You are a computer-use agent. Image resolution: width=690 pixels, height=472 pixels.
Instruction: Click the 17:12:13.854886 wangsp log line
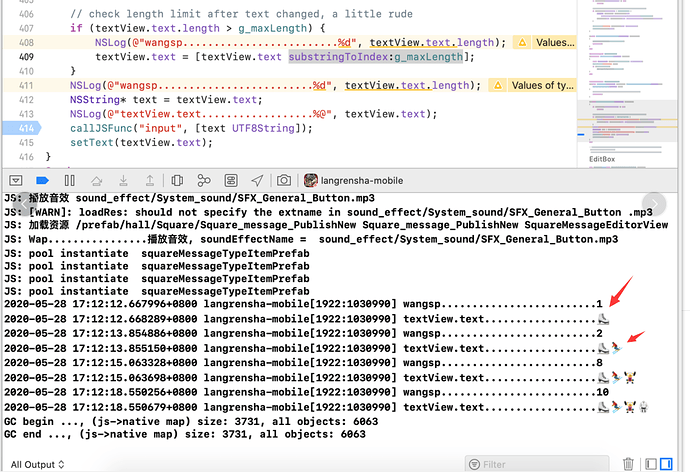[303, 333]
